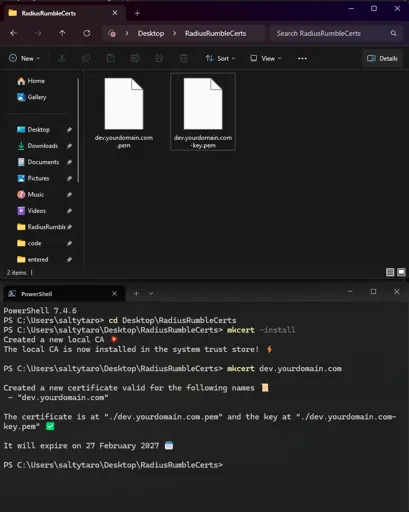Open Home in the navigation pane
This screenshot has width=409, height=512.
[x=31, y=81]
